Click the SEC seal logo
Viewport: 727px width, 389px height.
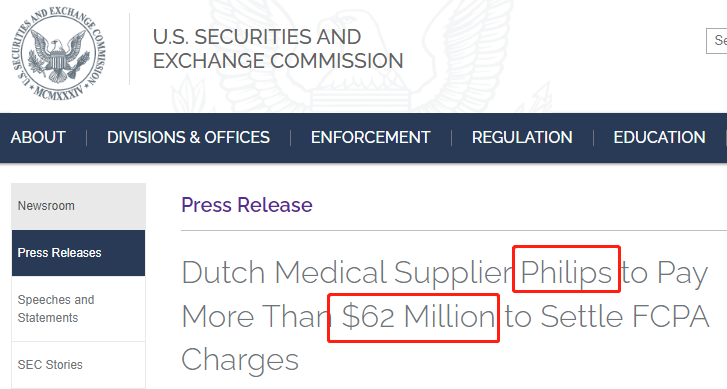58,52
